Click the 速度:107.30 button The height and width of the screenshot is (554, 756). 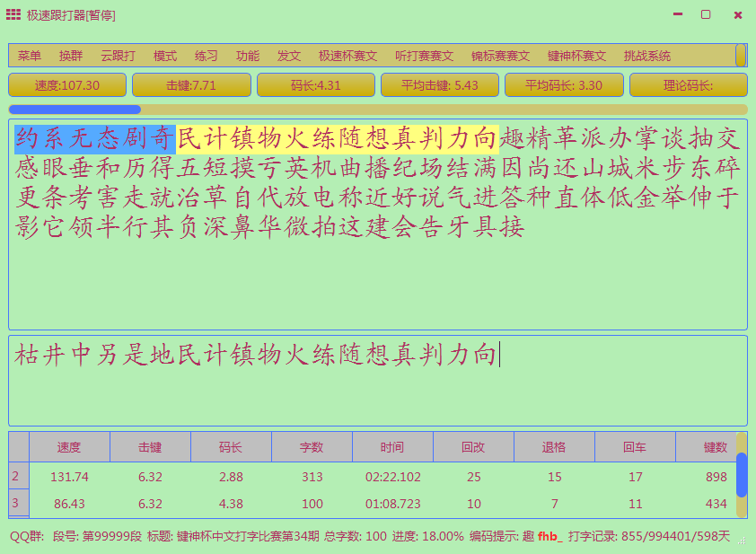67,85
